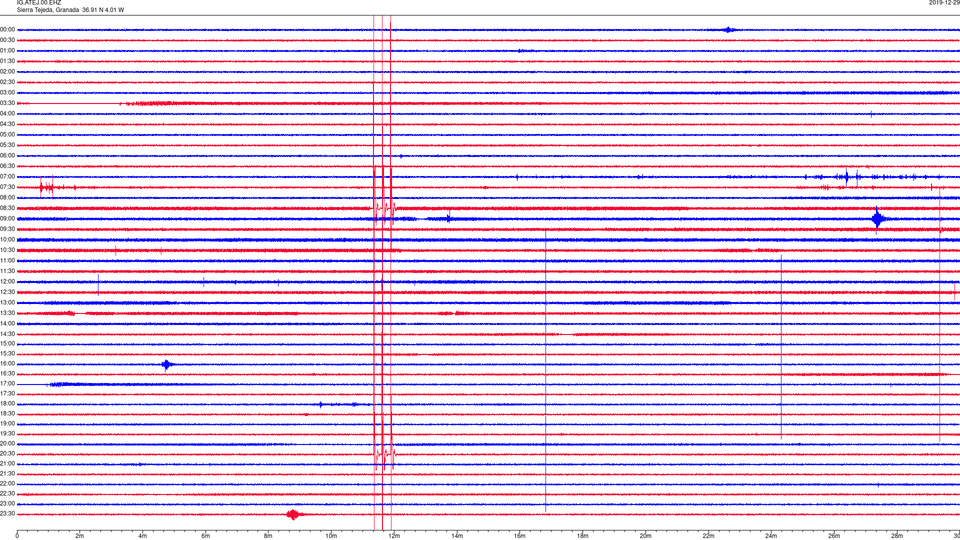
Task: Select the 23:00 trace time label
Action: (x=7, y=504)
